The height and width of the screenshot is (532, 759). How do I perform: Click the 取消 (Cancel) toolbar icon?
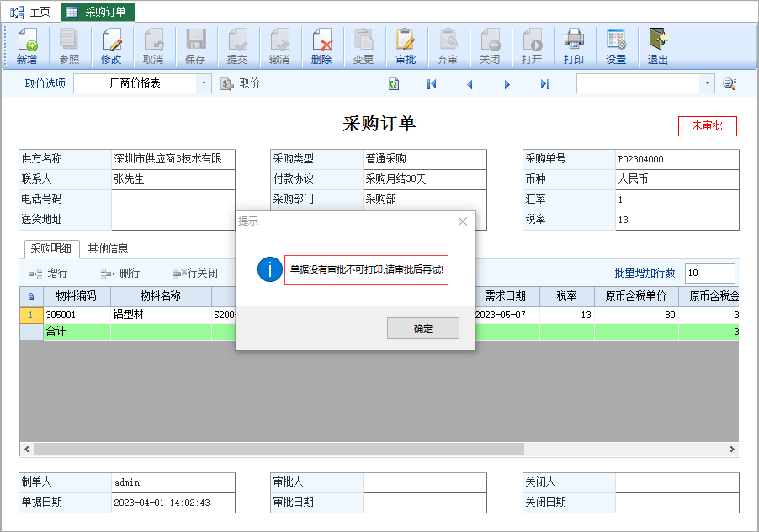[153, 46]
